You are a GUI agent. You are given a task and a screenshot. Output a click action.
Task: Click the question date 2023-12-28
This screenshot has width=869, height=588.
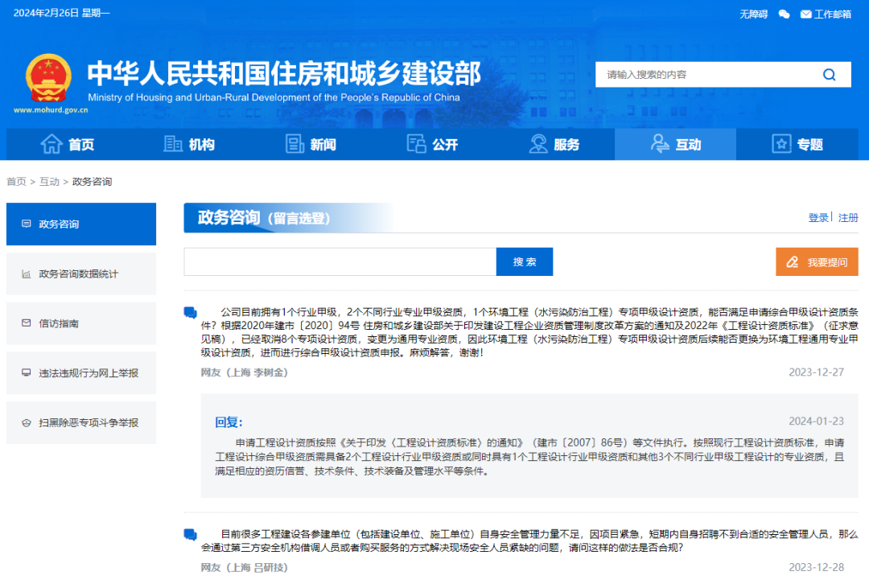[x=817, y=568]
